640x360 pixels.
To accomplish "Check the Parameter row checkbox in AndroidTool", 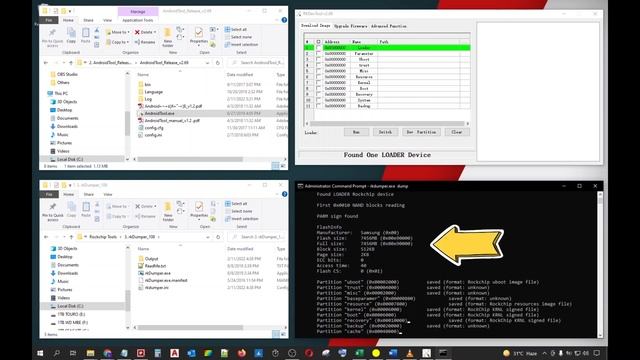I will [x=318, y=53].
